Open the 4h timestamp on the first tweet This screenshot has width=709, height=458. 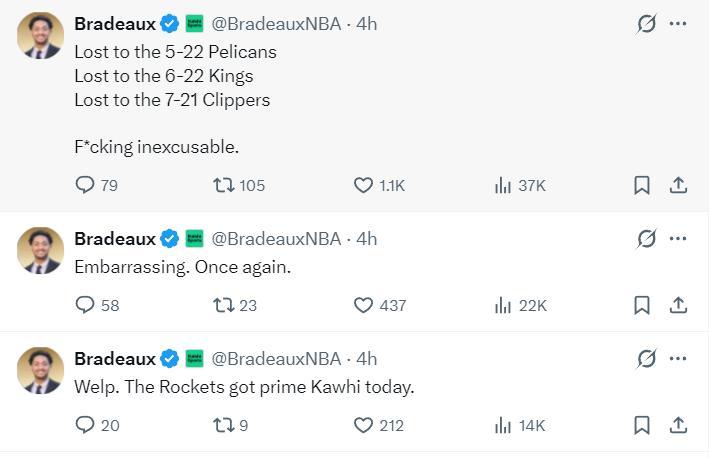(367, 24)
